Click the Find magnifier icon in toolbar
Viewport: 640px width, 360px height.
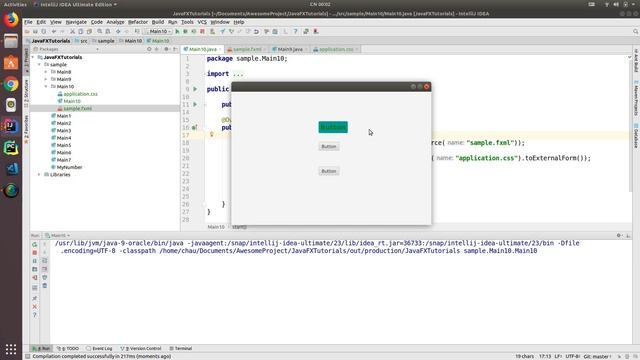(100, 31)
